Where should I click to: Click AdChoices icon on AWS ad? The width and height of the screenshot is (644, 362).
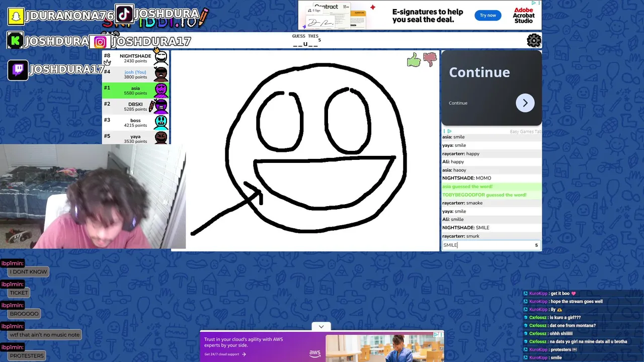click(436, 334)
